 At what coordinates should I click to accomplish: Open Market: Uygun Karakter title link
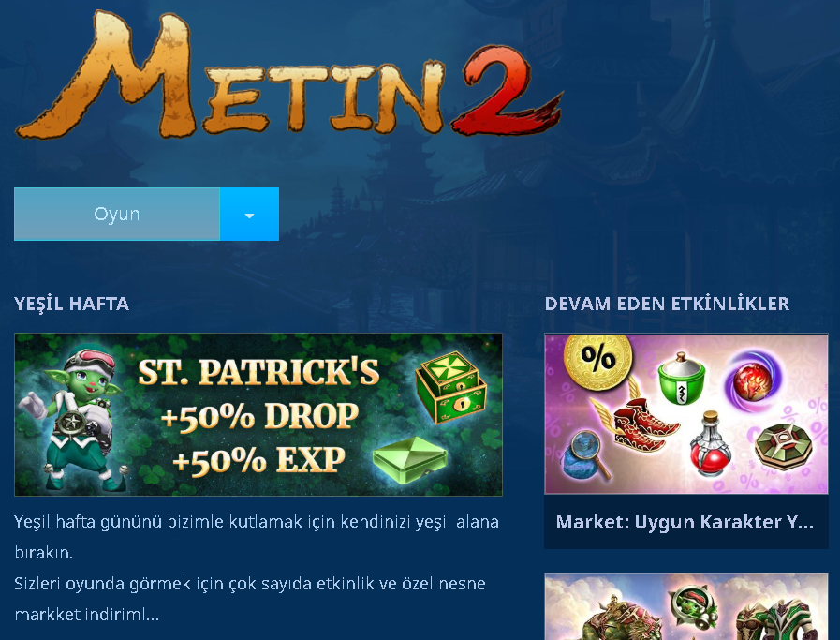point(685,522)
